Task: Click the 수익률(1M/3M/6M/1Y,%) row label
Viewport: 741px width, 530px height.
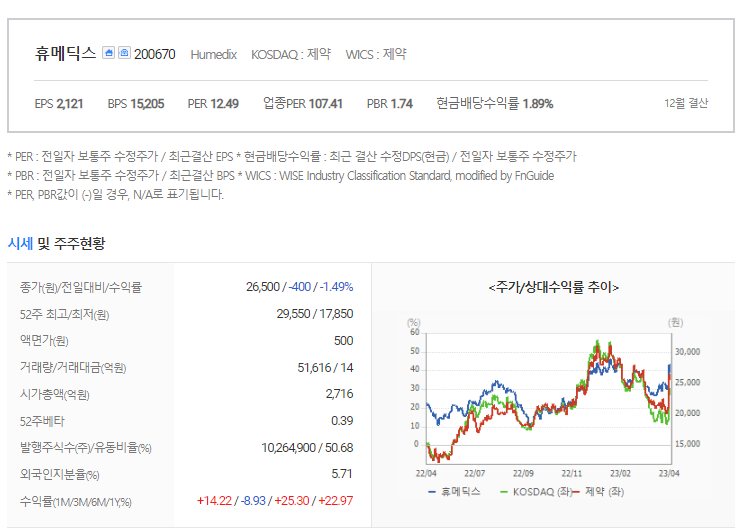Action: pyautogui.click(x=76, y=501)
